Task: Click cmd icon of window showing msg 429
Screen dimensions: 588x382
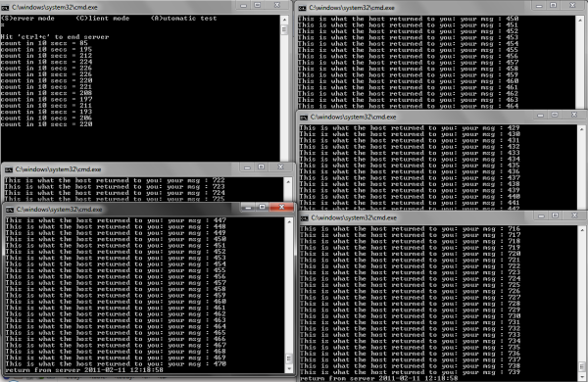Action: (x=304, y=118)
